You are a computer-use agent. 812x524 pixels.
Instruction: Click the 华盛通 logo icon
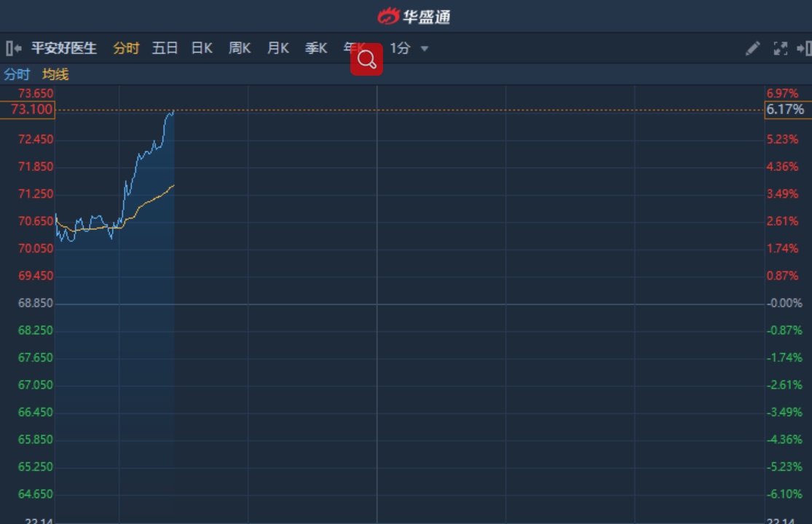[x=389, y=16]
